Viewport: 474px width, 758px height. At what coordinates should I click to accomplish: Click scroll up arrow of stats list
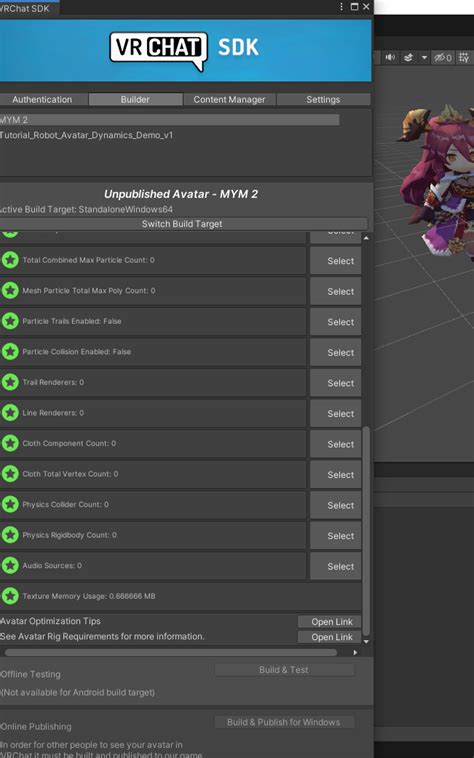(x=366, y=238)
